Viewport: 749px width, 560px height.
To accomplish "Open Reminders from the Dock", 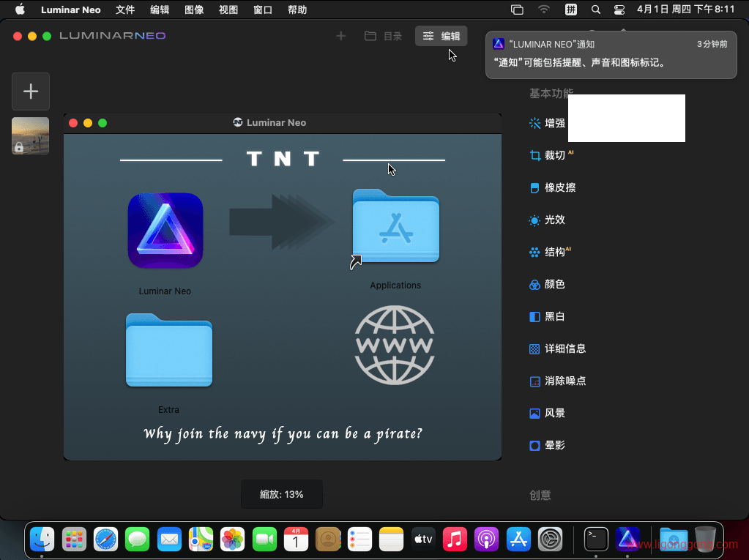I will tap(359, 540).
